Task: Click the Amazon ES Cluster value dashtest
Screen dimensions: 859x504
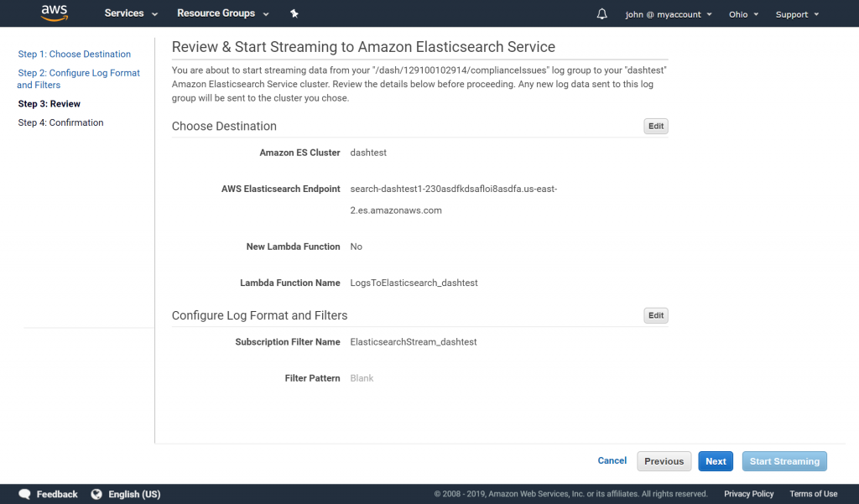Action: [368, 153]
